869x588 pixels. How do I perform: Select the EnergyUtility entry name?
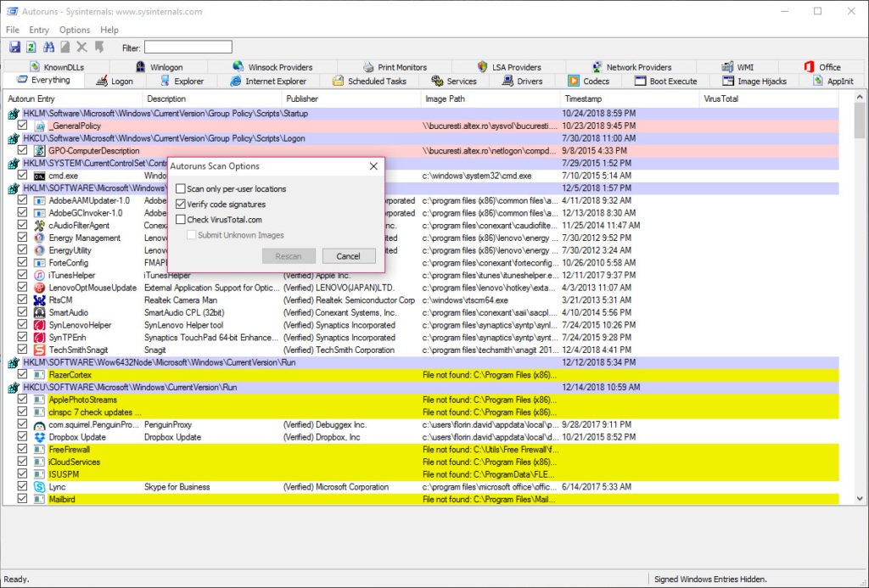point(70,250)
